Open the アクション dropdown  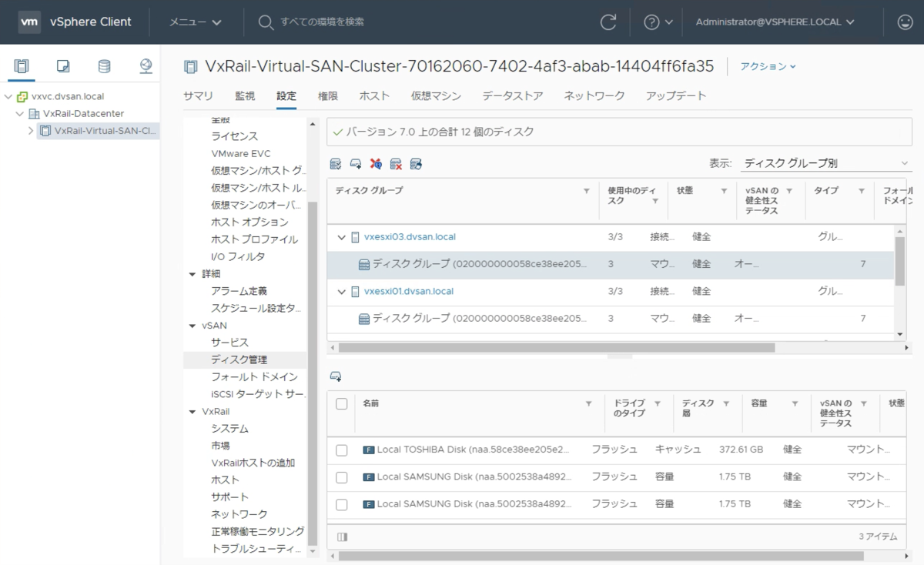point(768,66)
